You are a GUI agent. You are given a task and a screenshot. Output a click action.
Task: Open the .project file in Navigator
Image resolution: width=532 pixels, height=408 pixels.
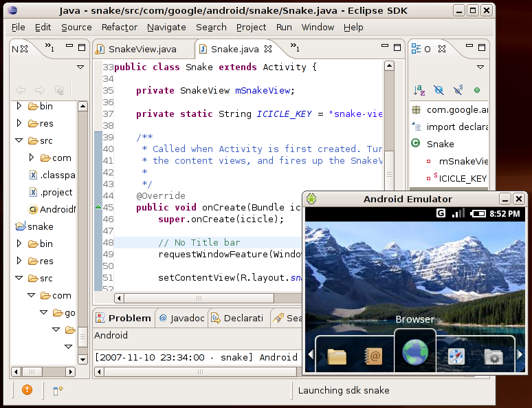tap(55, 192)
